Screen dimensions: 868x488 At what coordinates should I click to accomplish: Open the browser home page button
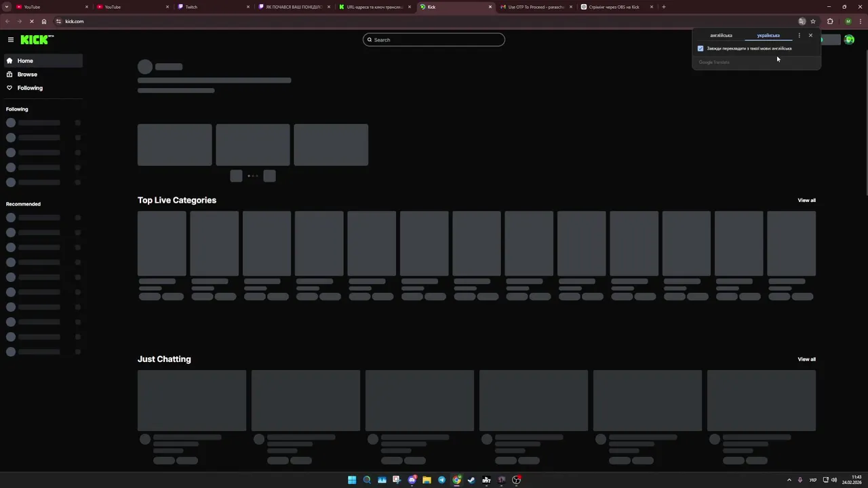[44, 21]
